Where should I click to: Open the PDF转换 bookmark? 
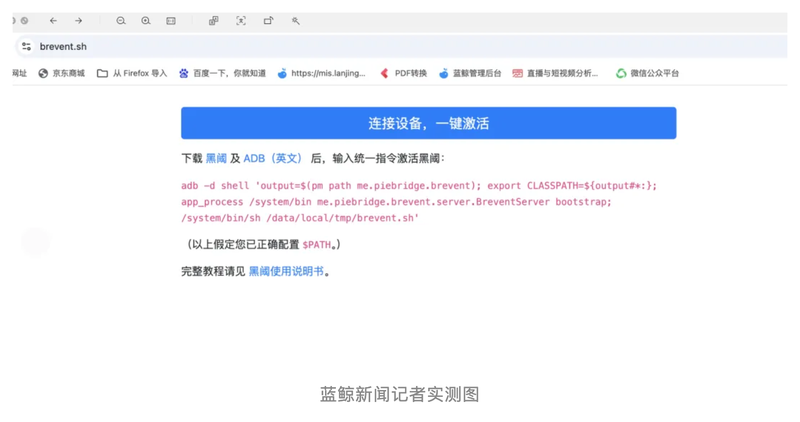pos(404,73)
